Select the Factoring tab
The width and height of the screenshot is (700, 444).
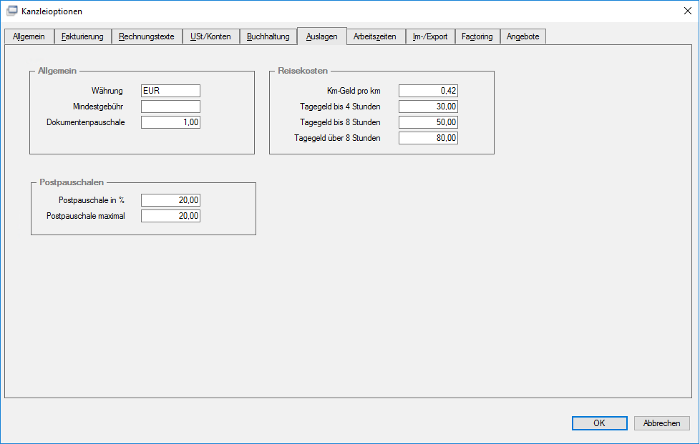point(477,37)
